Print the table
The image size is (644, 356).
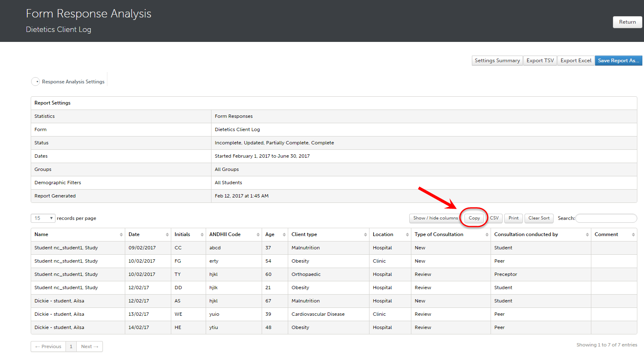[x=513, y=218]
